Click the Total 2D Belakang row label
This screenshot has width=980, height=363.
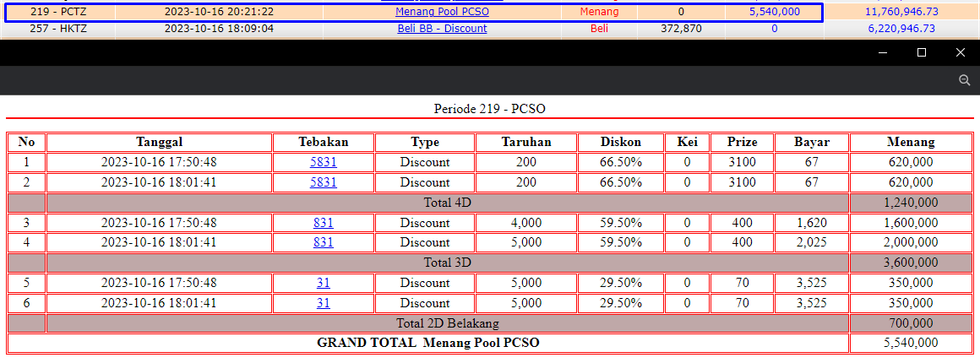[x=448, y=323]
